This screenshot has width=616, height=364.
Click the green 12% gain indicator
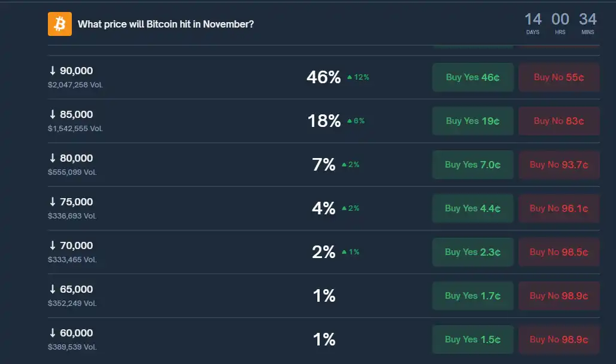tap(359, 77)
